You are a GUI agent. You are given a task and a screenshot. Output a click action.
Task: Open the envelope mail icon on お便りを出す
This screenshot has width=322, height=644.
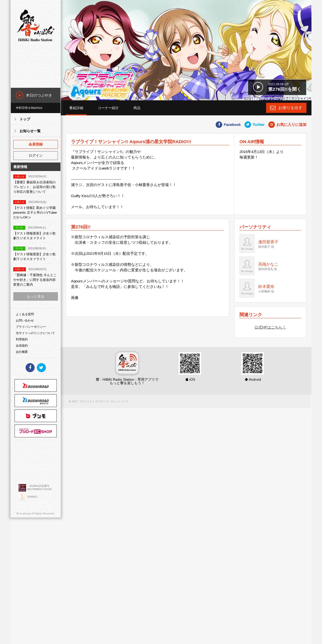click(273, 108)
